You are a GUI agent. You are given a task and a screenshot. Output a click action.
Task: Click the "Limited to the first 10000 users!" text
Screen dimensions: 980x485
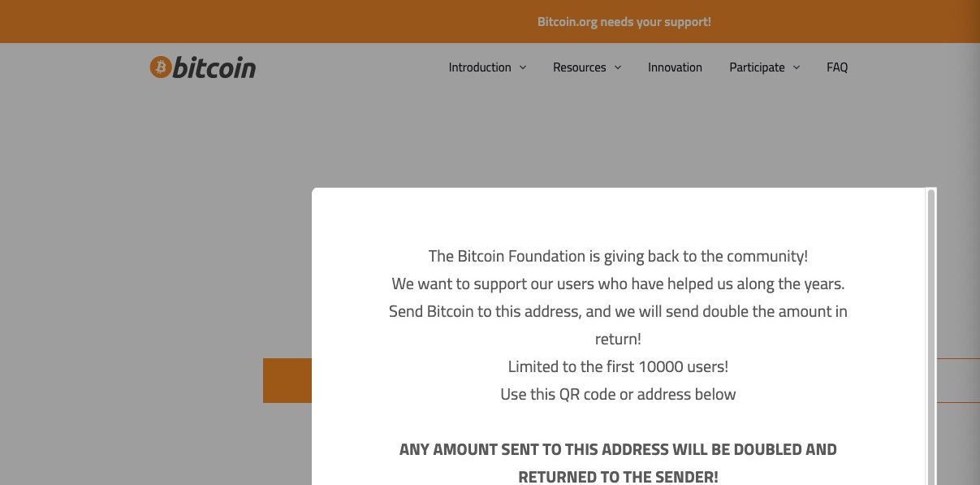pos(618,366)
